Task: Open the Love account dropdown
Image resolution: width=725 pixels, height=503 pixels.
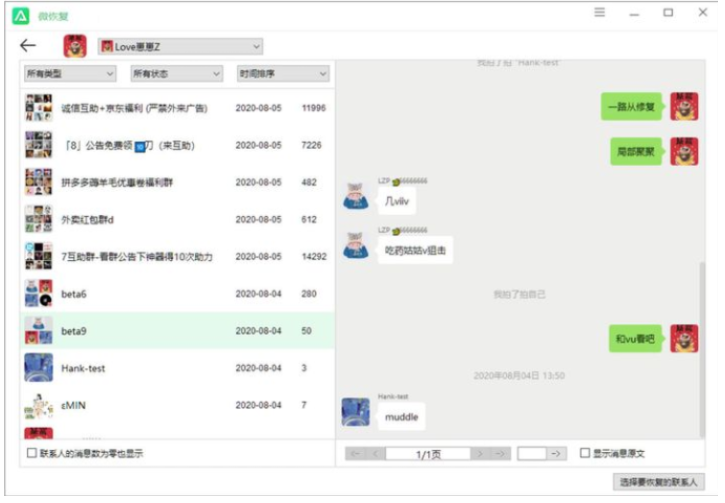Action: 180,46
